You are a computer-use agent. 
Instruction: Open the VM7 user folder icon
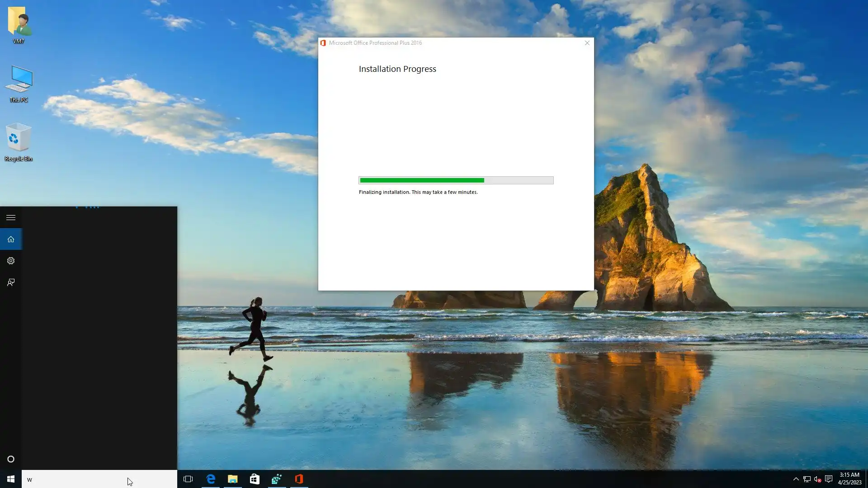(x=19, y=22)
